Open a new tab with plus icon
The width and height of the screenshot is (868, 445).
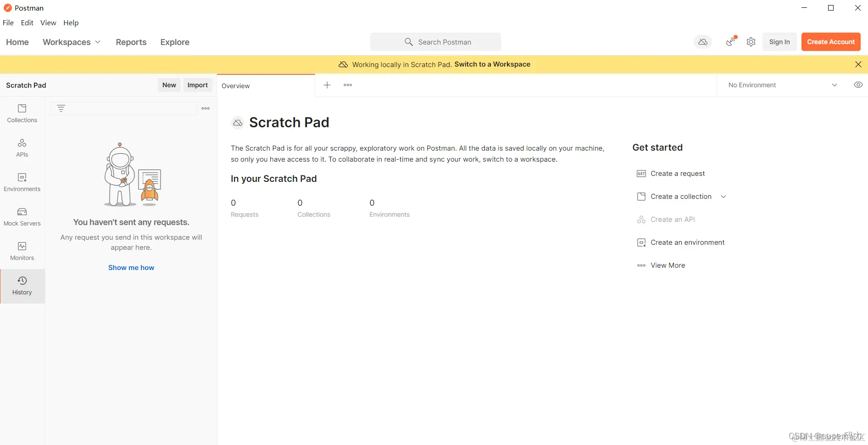[x=327, y=85]
